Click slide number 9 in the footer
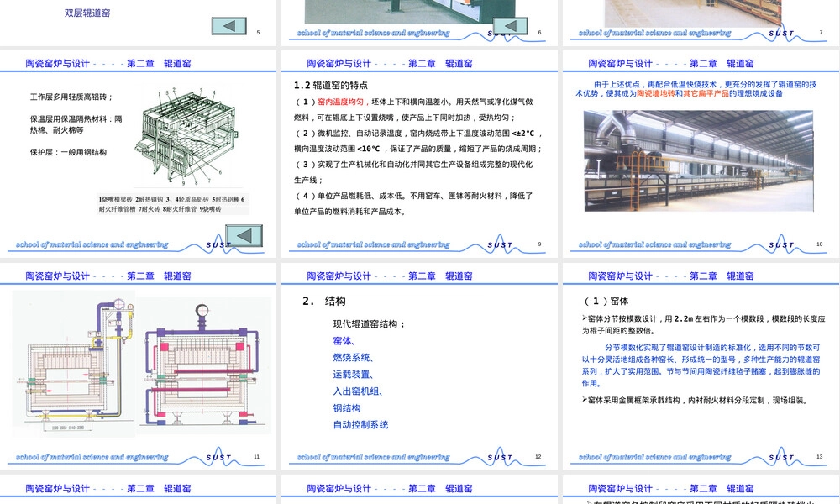This screenshot has height=504, width=840. (539, 244)
